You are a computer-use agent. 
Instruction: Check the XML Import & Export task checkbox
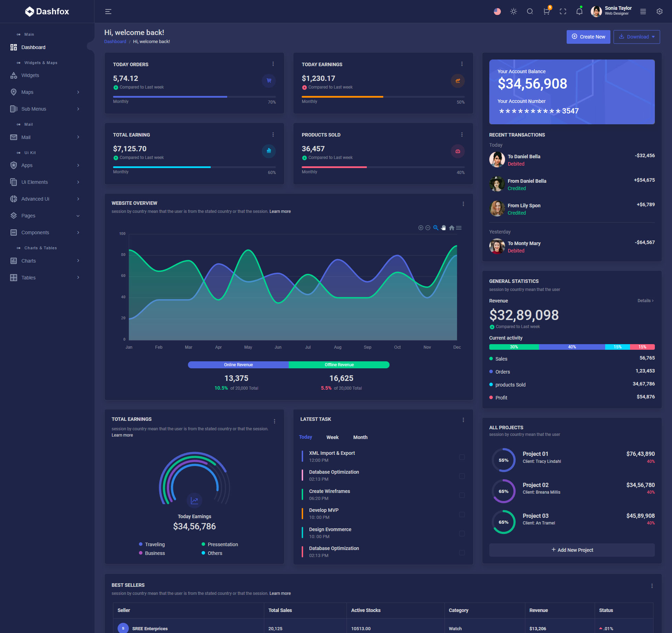pos(462,457)
